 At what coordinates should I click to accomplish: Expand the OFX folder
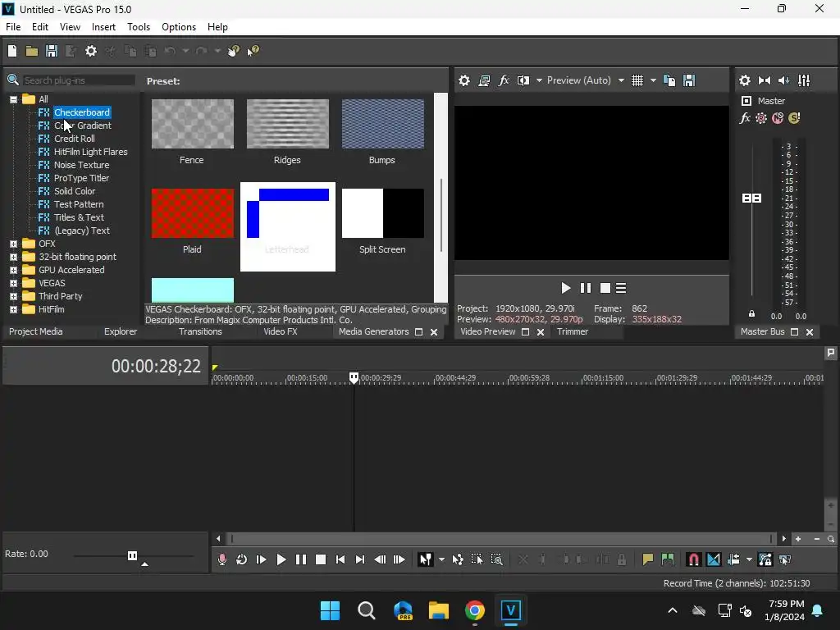pyautogui.click(x=13, y=244)
